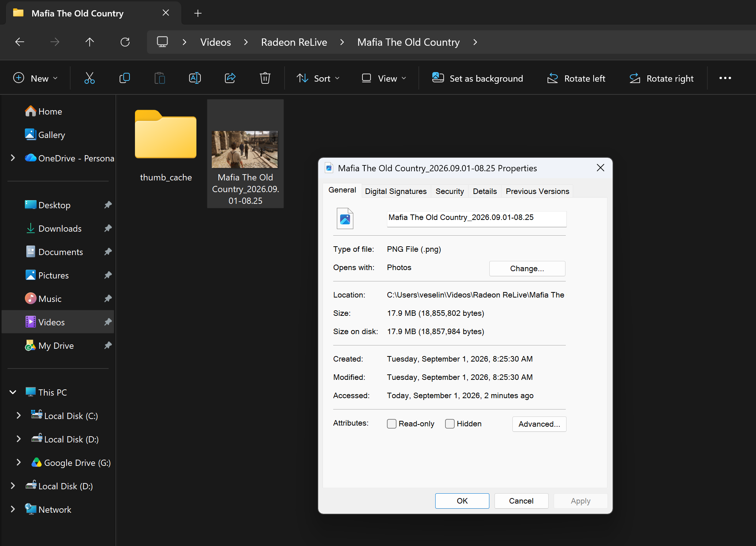Open Advanced... attributes settings

click(539, 424)
